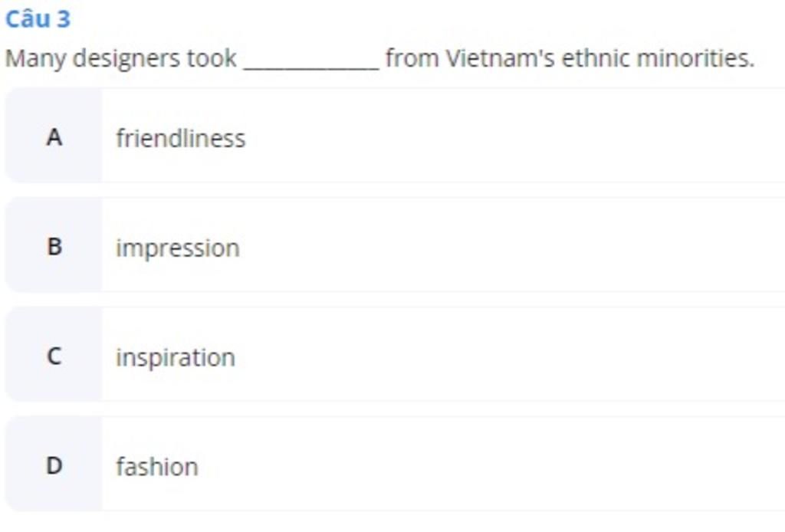Click the letter A label box
Screen dimensions: 785x532
coord(54,136)
